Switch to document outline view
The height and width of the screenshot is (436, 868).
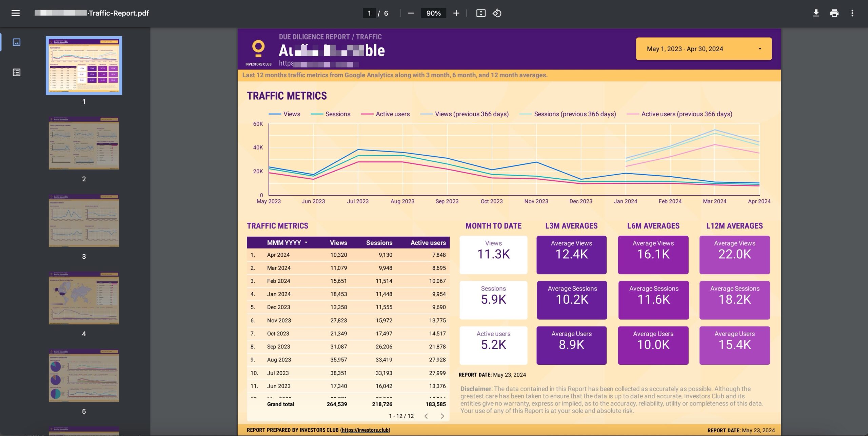coord(16,72)
